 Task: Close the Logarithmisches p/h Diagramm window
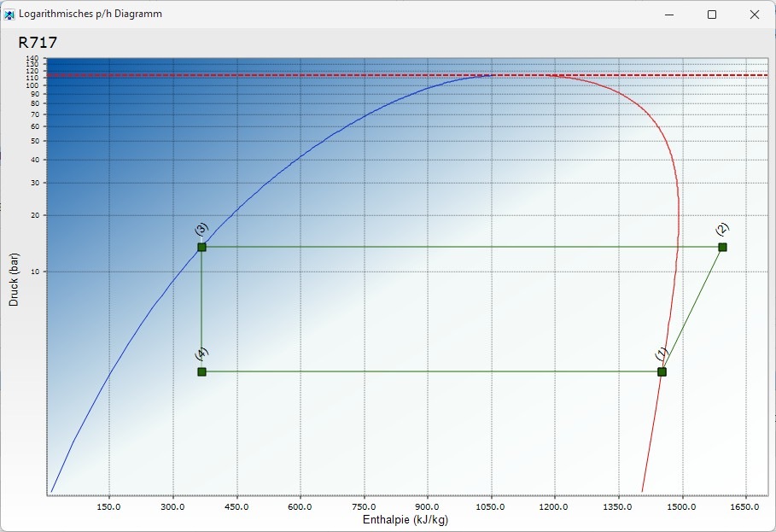(x=754, y=15)
